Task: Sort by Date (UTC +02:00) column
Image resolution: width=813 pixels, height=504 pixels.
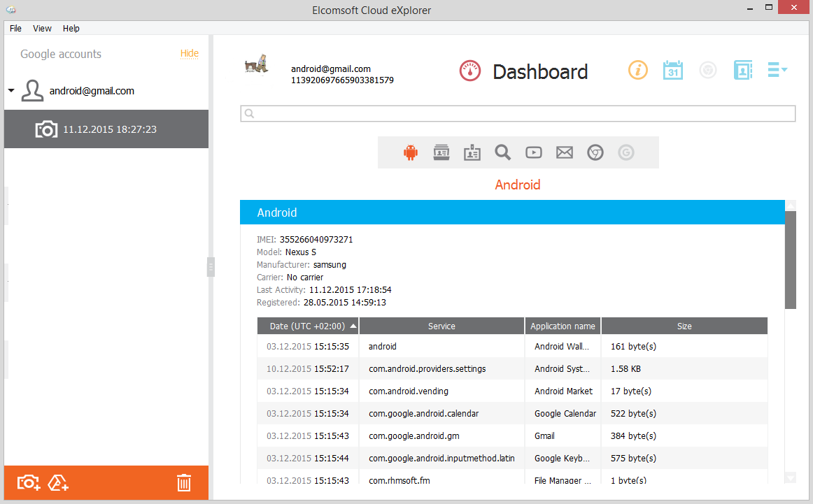Action: pos(307,326)
